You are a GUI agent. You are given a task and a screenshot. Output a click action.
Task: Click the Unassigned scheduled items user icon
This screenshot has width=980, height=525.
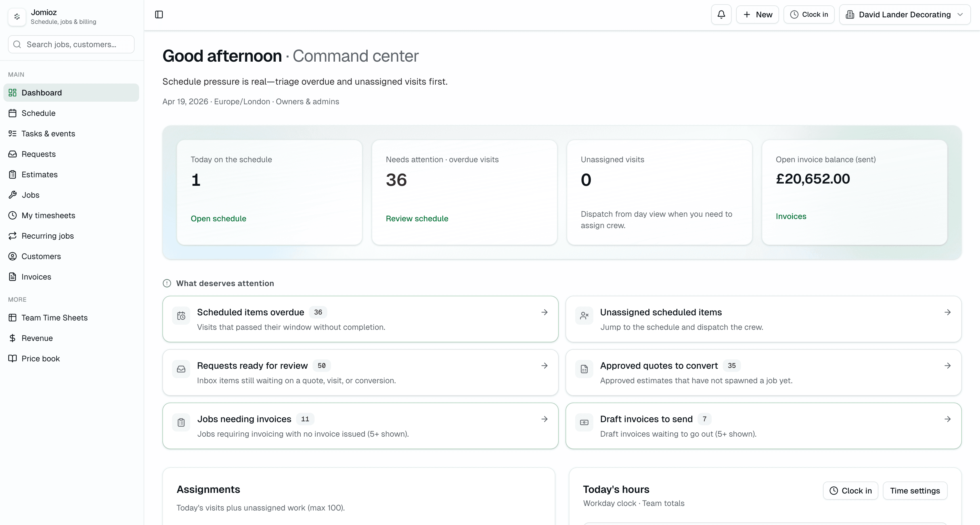[x=584, y=316]
